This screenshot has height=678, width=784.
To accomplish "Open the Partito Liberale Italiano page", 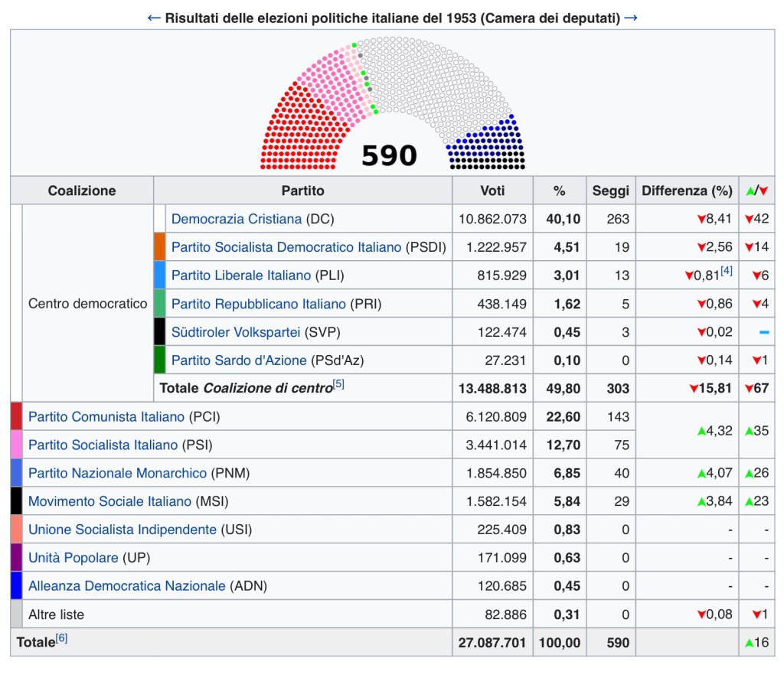I will (x=241, y=275).
